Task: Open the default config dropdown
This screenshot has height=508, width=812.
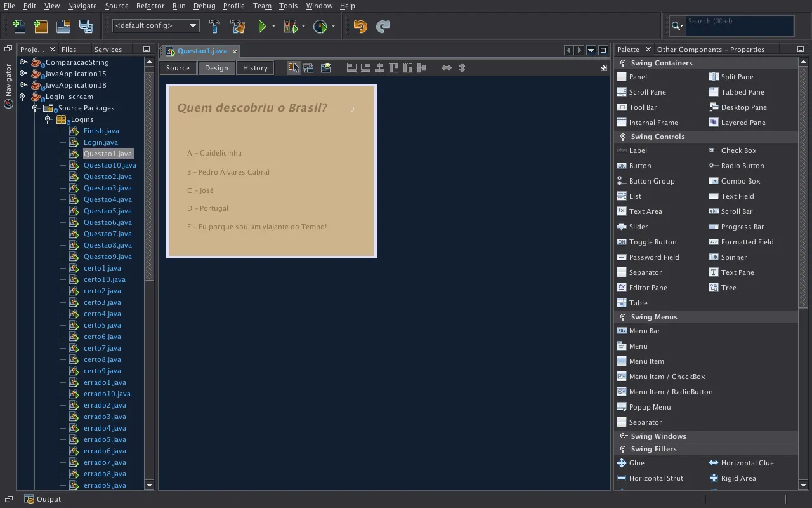Action: [x=156, y=26]
